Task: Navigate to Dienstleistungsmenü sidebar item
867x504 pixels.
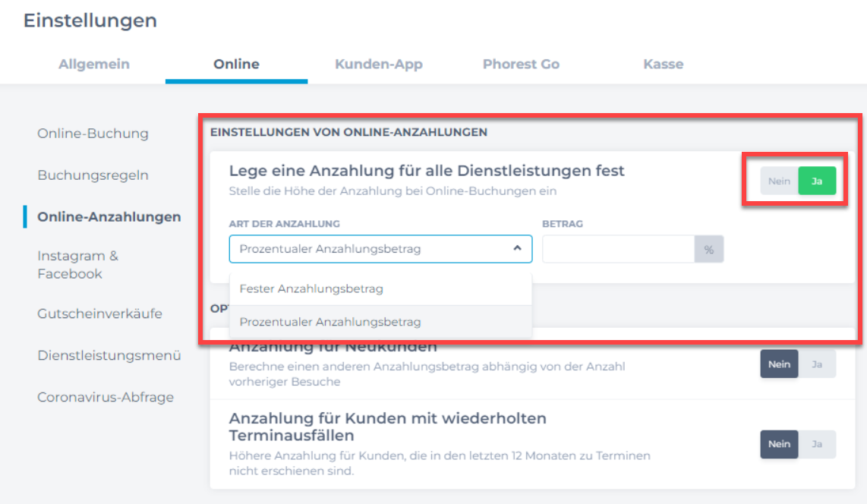Action: (x=109, y=355)
